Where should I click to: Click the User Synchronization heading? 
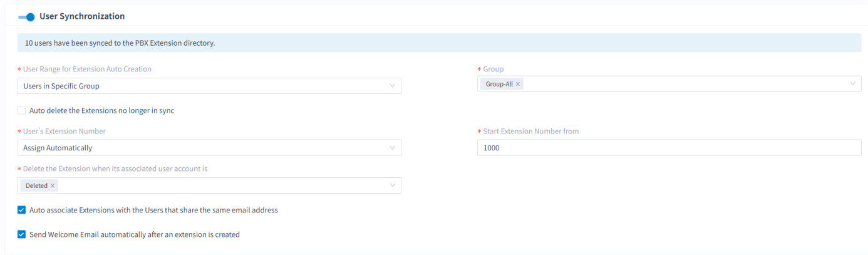pos(82,16)
